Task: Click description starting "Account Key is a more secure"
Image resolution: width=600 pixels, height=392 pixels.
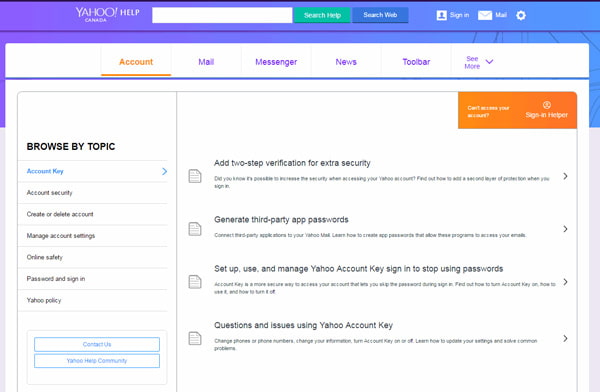Action: click(x=385, y=288)
